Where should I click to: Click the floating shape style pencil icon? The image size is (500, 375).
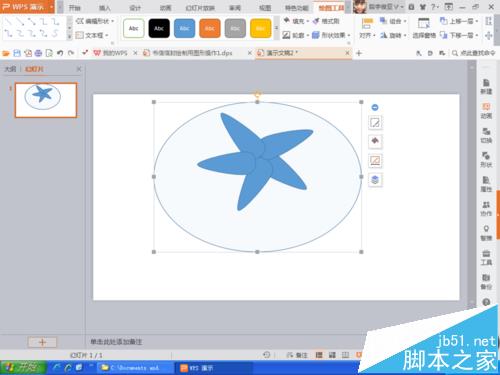click(x=375, y=123)
